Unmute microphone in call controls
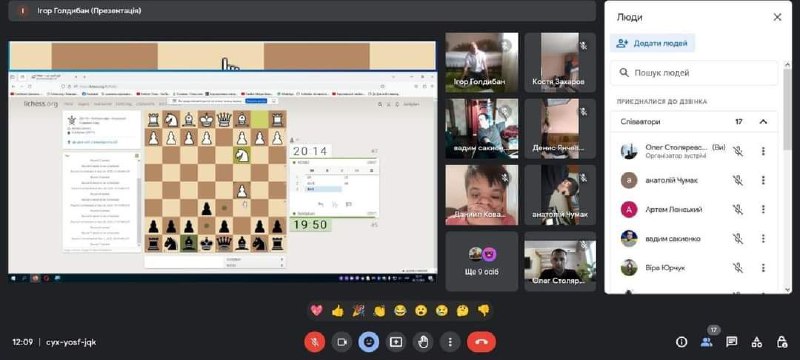This screenshot has height=360, width=800. (315, 342)
